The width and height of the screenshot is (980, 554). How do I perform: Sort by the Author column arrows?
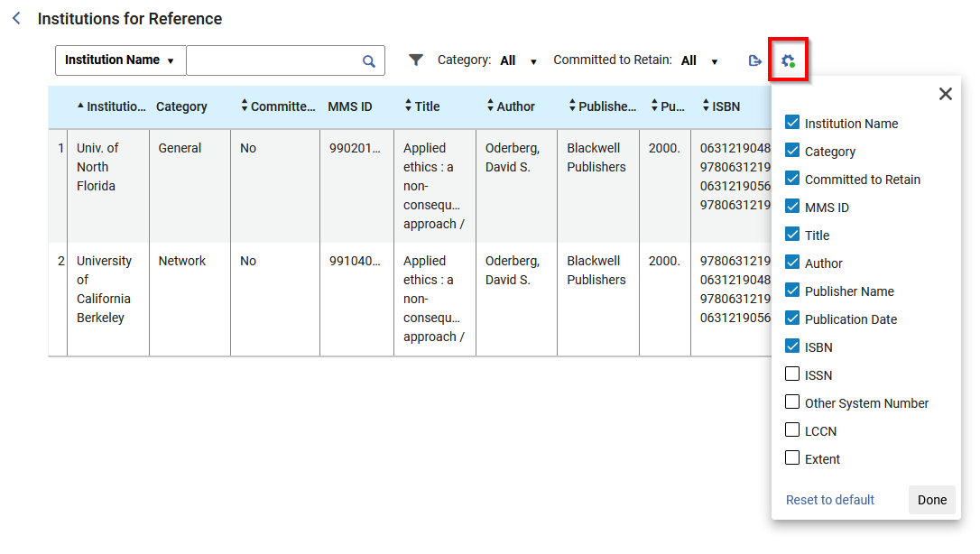(x=490, y=106)
